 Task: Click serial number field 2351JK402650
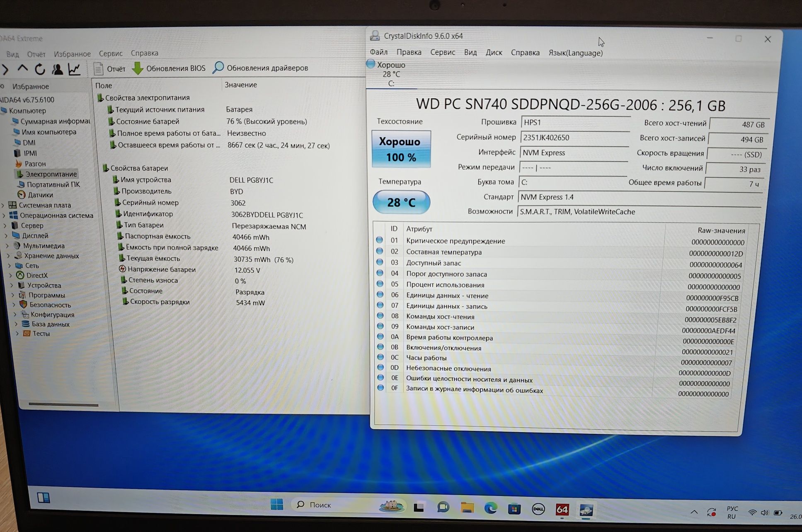pyautogui.click(x=574, y=138)
